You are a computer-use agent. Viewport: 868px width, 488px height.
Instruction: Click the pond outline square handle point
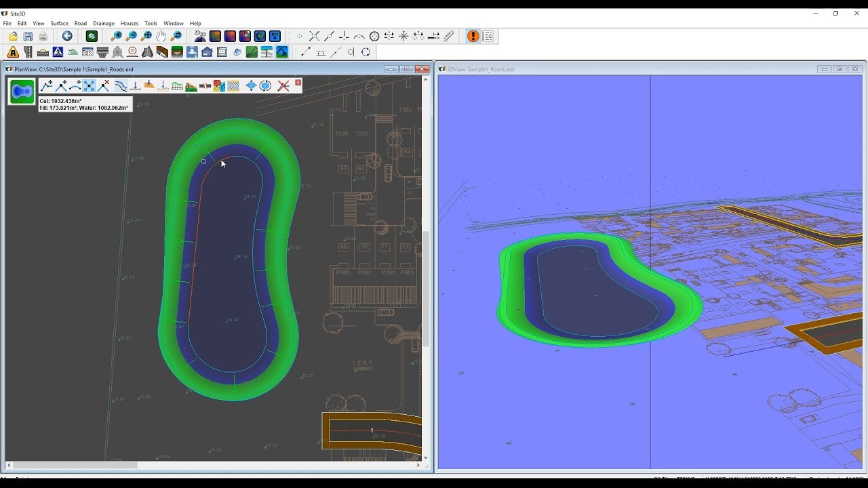pyautogui.click(x=204, y=161)
